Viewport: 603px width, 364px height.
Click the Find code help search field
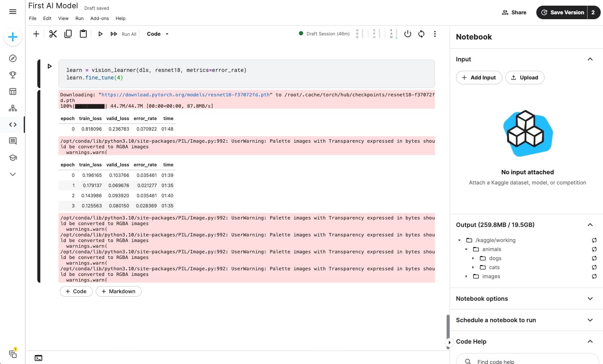point(528,361)
